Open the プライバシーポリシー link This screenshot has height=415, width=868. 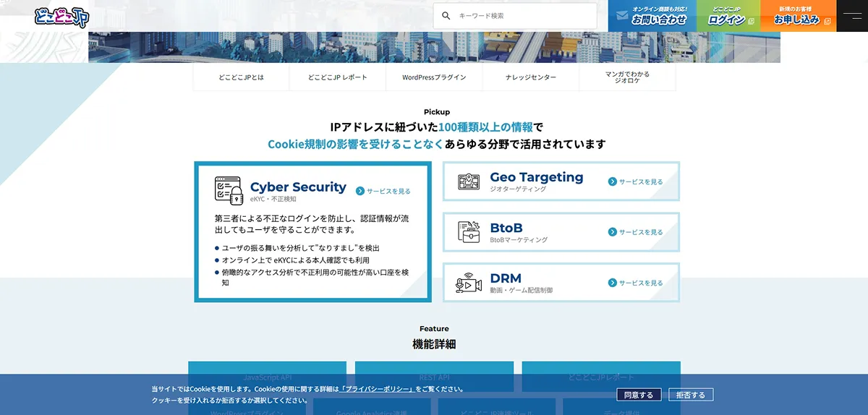pos(378,389)
